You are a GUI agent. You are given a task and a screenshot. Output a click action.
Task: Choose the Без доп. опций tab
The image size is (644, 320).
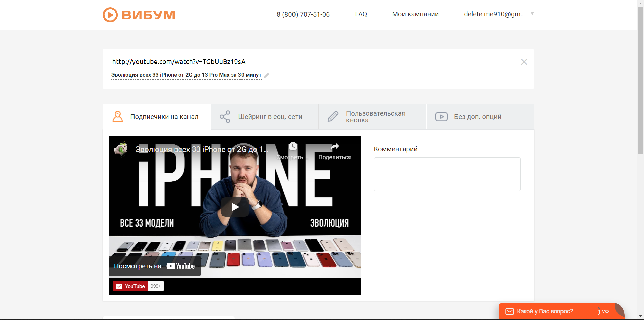point(480,117)
